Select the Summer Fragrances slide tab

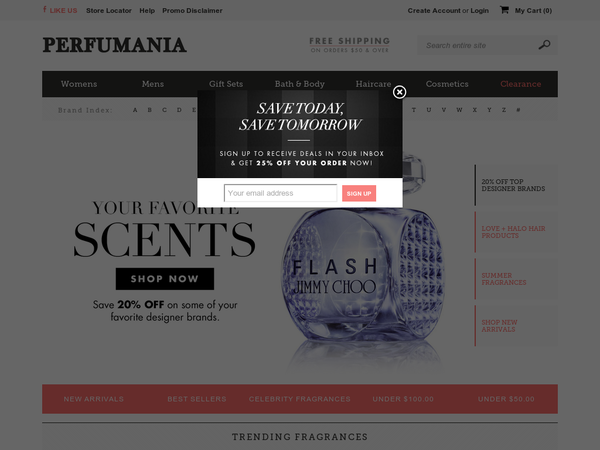click(516, 279)
